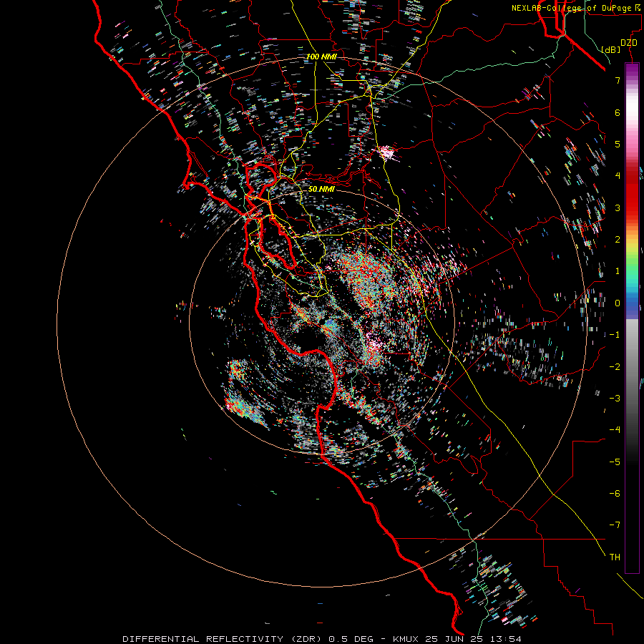Click the -5 value on the dB scale
This screenshot has height=644, width=644.
coord(615,462)
